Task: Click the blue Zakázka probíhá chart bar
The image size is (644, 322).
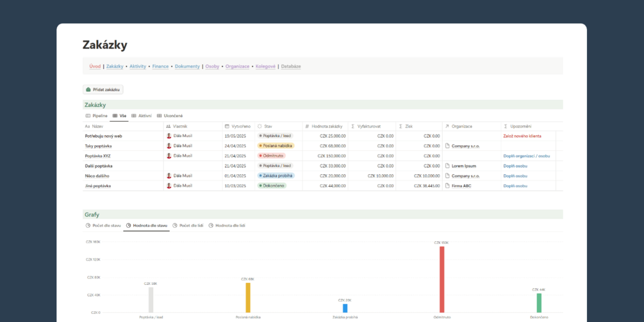Action: [x=345, y=308]
